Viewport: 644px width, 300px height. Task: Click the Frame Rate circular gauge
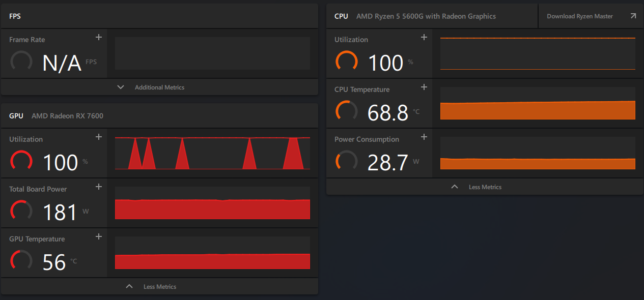[21, 62]
